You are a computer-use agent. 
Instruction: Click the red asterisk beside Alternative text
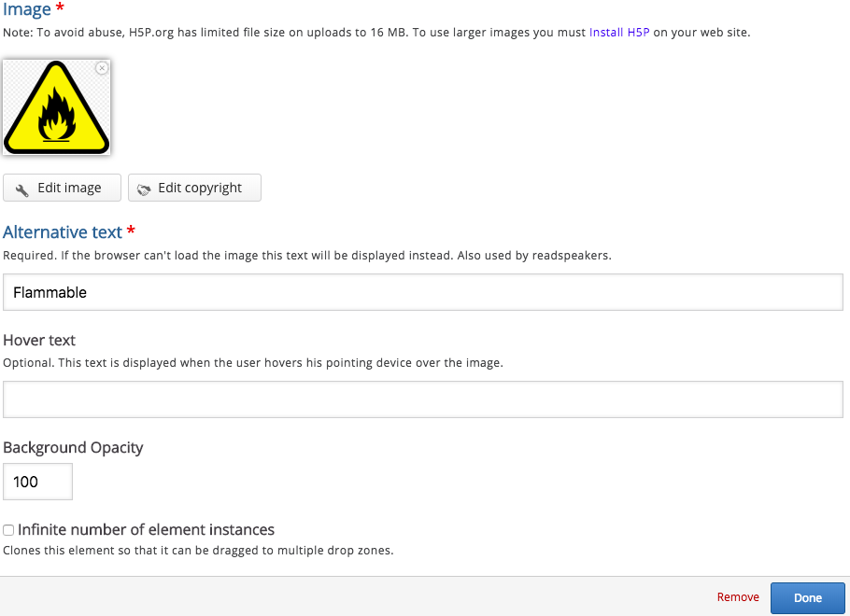131,231
